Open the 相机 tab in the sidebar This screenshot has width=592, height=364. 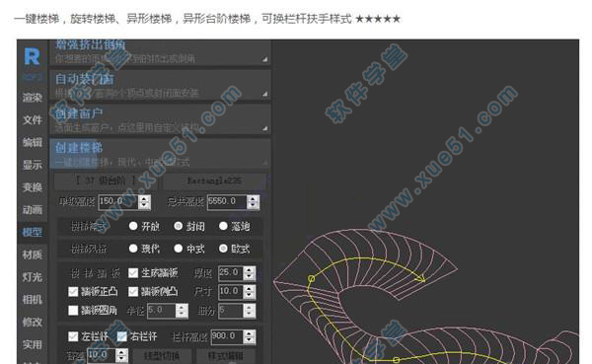tap(33, 300)
